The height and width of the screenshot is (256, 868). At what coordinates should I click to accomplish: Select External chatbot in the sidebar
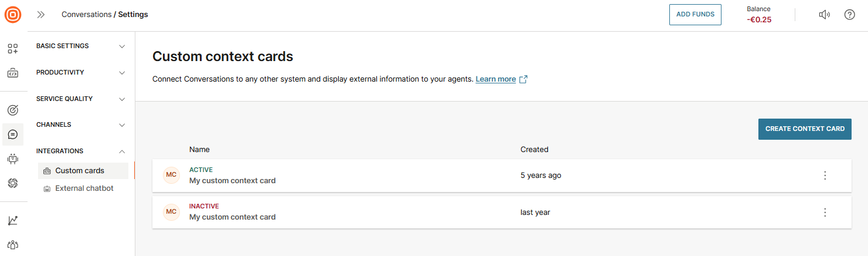(x=84, y=188)
